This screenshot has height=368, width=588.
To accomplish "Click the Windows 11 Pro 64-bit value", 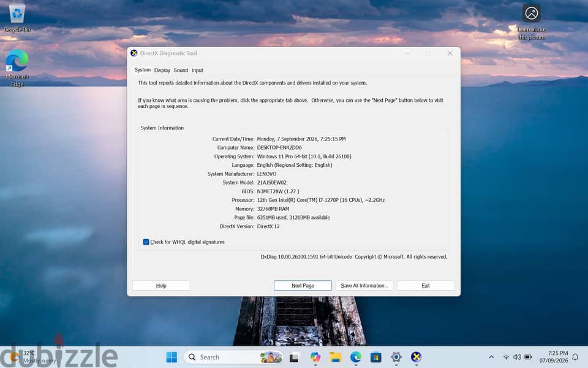I will (304, 156).
